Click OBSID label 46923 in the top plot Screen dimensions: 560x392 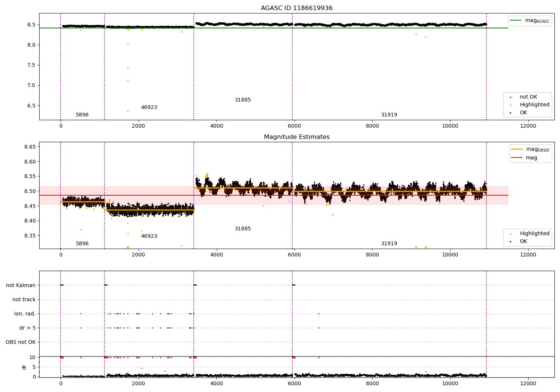click(x=149, y=108)
